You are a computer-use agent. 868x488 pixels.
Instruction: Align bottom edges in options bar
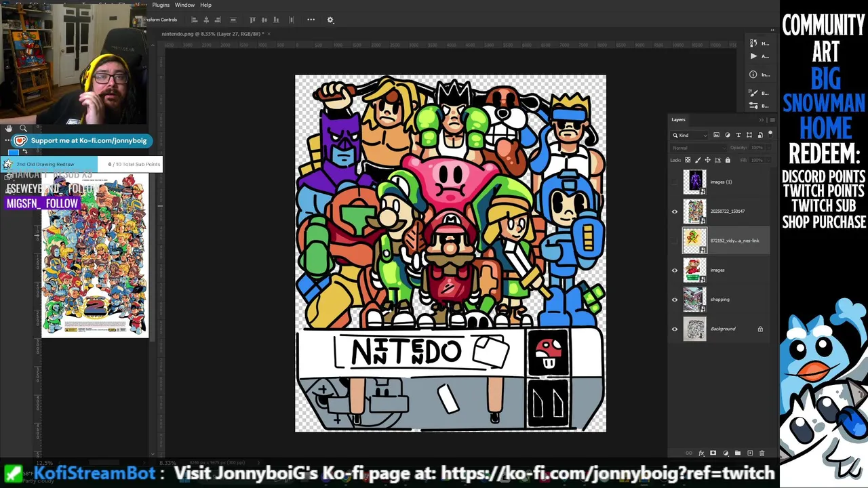(276, 20)
